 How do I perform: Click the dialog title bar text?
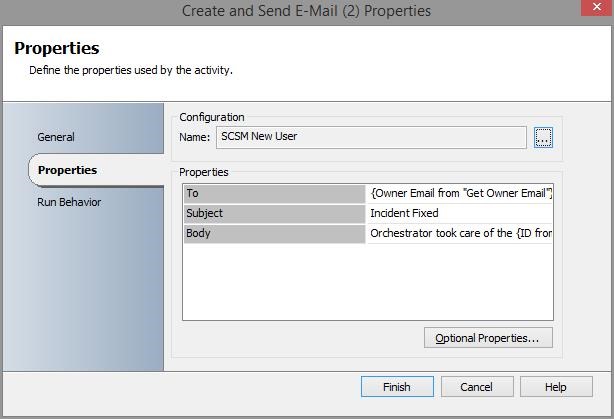307,11
